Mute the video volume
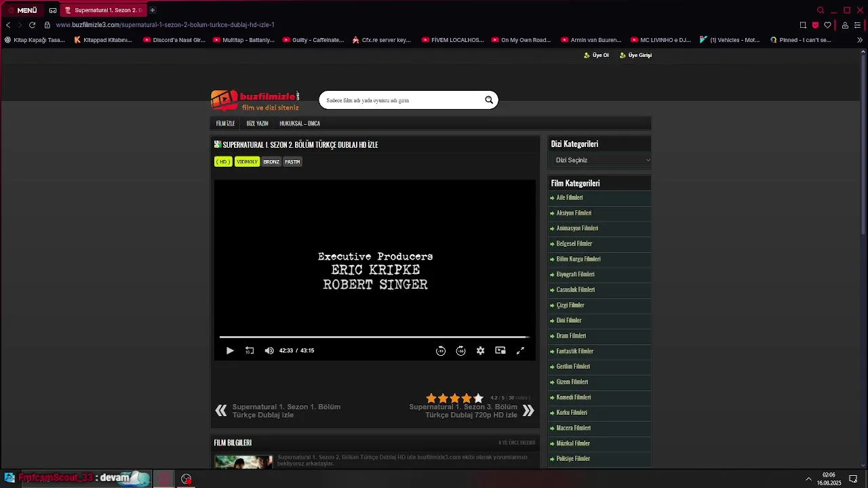 (x=269, y=350)
